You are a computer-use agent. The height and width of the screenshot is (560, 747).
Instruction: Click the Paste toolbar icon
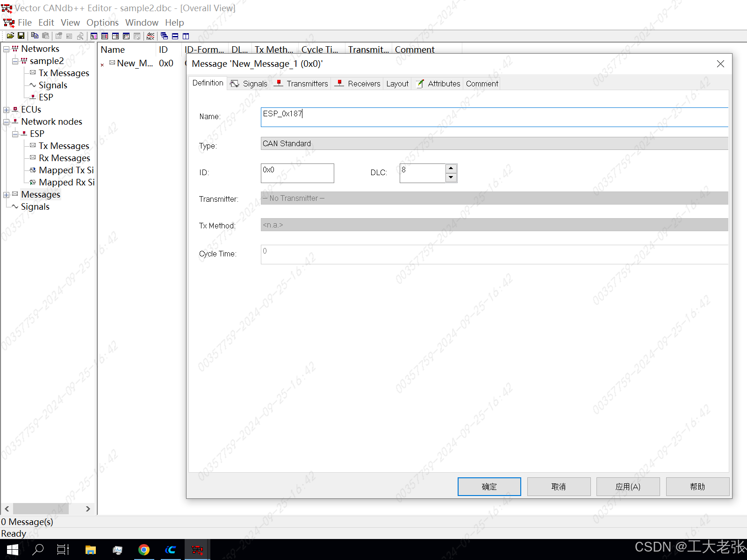pos(45,36)
